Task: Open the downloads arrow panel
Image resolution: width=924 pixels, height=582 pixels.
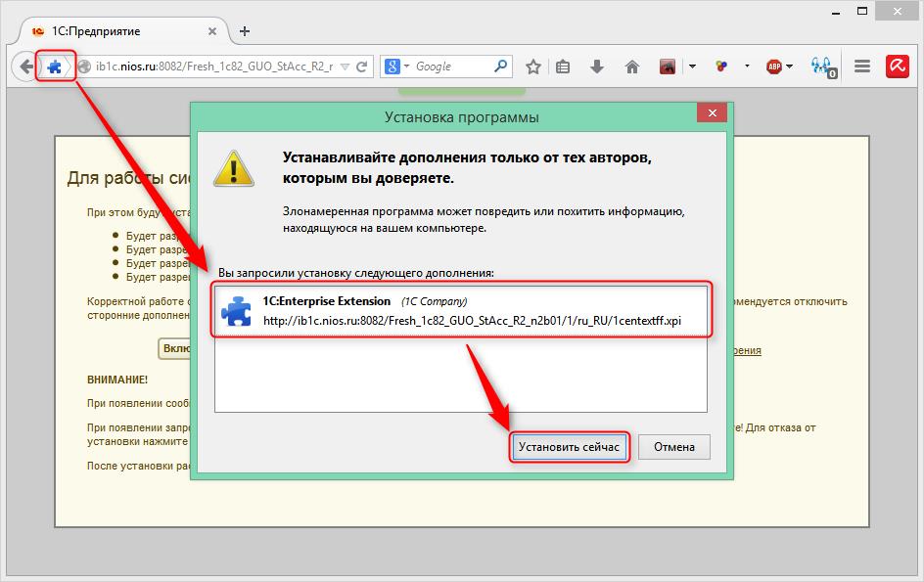Action: click(597, 67)
